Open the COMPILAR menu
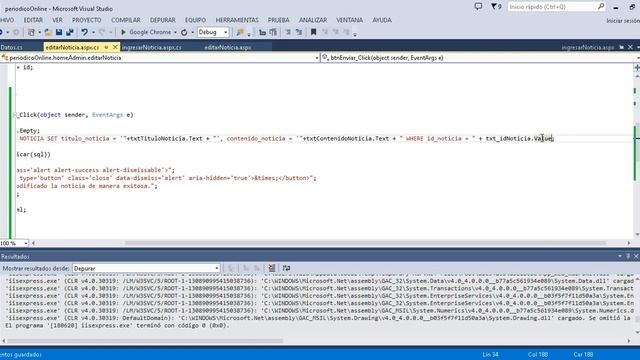 point(126,20)
